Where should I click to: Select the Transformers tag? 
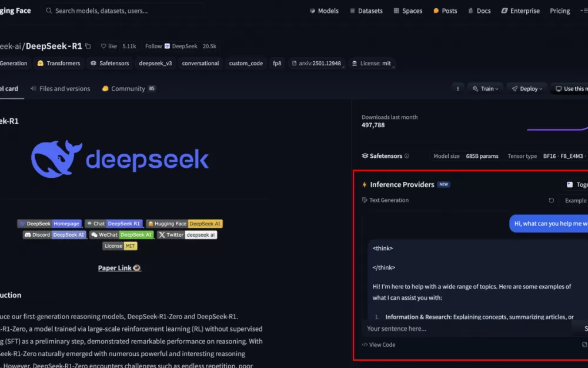[x=58, y=63]
